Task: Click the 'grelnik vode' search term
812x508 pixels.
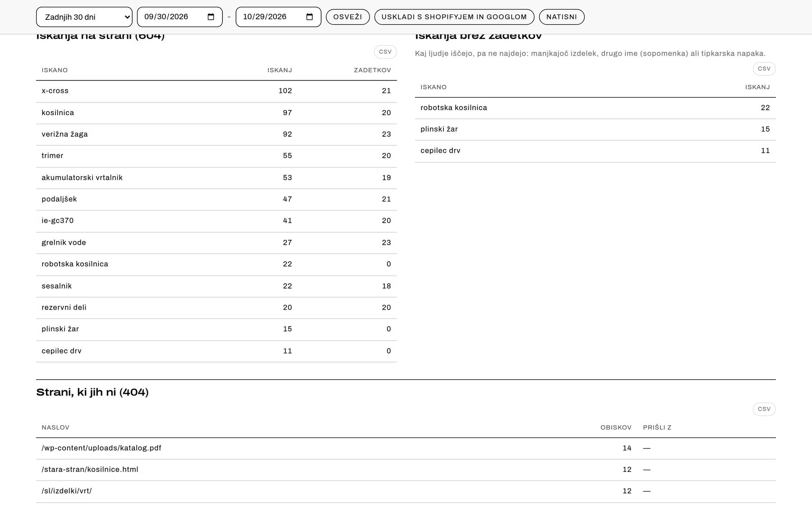Action: (x=64, y=243)
